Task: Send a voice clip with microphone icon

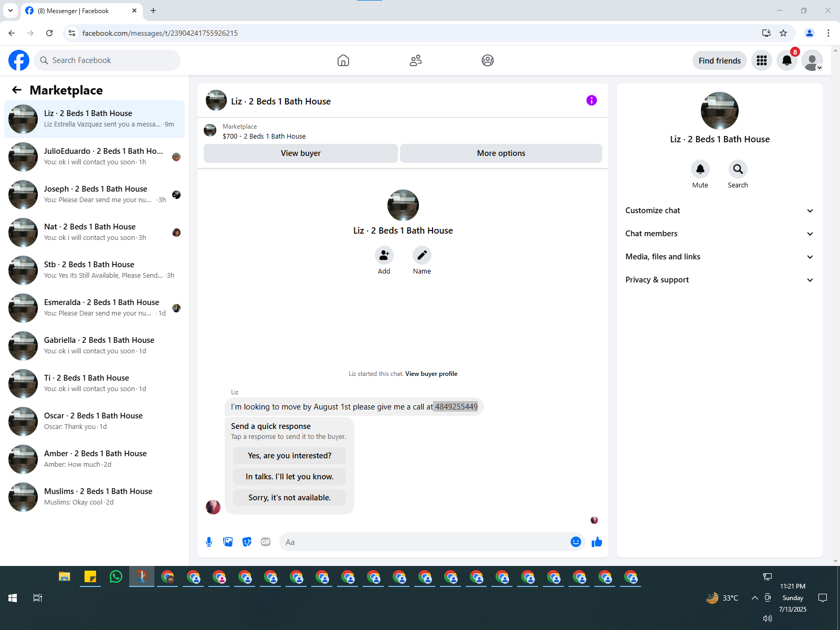Action: coord(209,542)
